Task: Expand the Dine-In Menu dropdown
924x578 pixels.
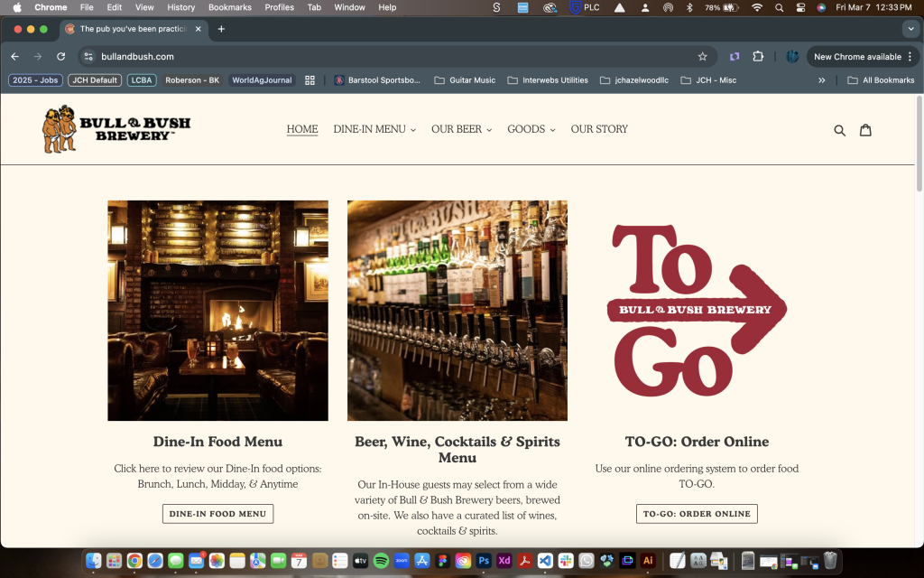Action: (374, 129)
